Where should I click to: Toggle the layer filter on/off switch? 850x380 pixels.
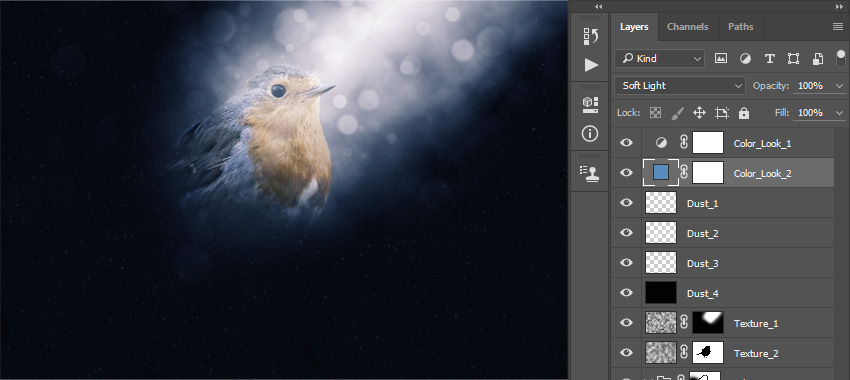coord(841,58)
